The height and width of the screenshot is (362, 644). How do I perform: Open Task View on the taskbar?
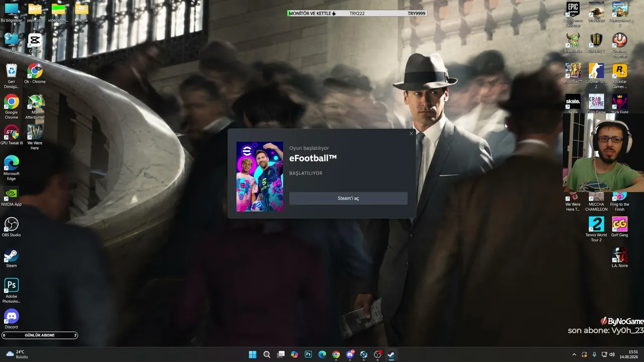[281, 354]
